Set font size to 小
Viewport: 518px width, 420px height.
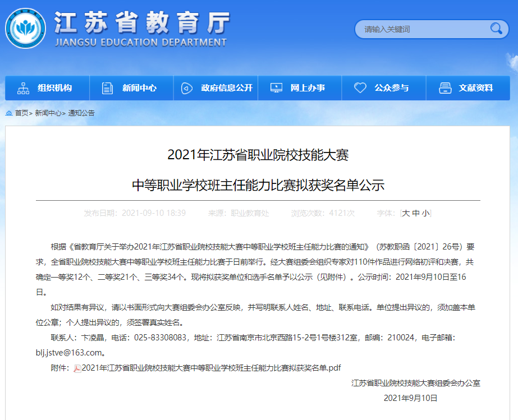(426, 213)
